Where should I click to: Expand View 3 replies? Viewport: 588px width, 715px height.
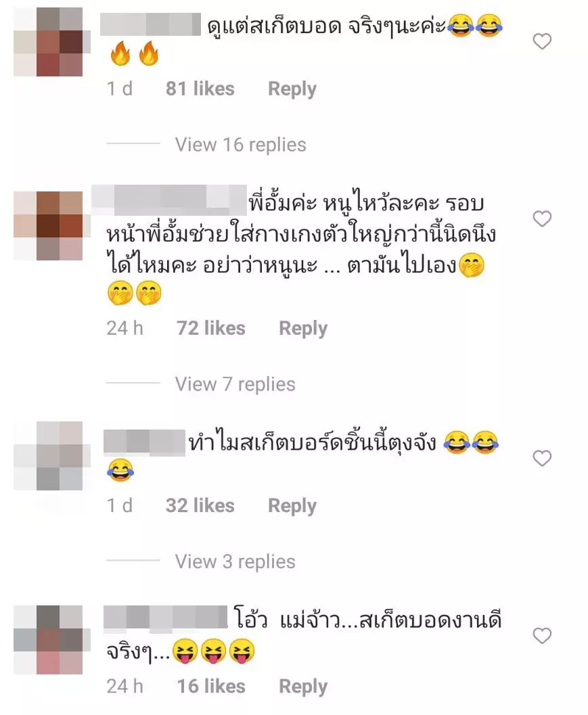[x=235, y=561]
